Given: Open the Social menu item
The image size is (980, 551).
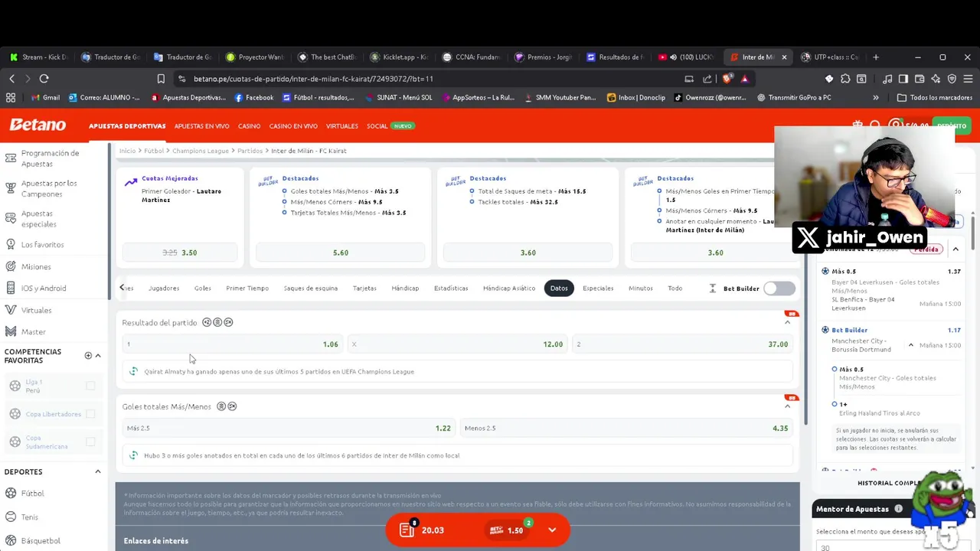Looking at the screenshot, I should click(377, 126).
